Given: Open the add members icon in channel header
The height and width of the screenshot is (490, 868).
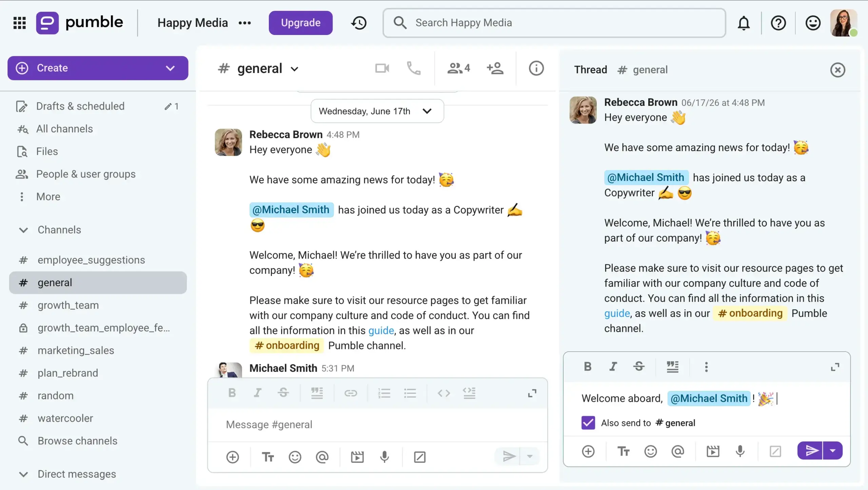Looking at the screenshot, I should pyautogui.click(x=495, y=69).
